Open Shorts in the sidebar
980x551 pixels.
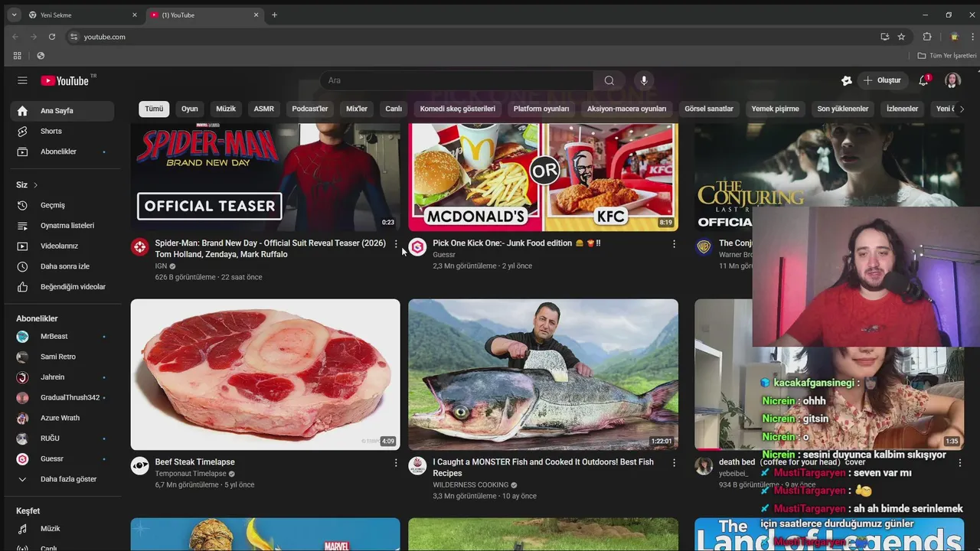click(63, 131)
